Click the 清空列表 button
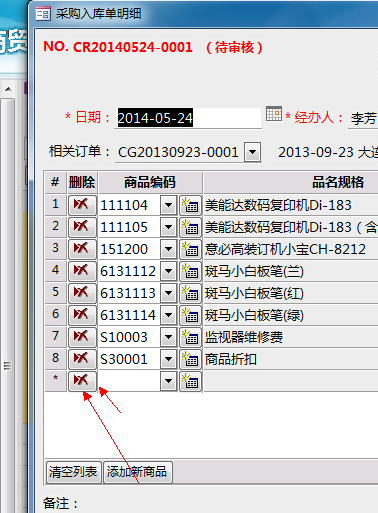Image resolution: width=378 pixels, height=513 pixels. tap(73, 472)
